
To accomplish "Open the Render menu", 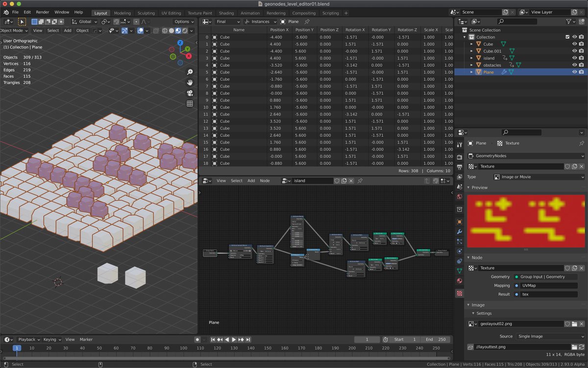I will click(43, 12).
